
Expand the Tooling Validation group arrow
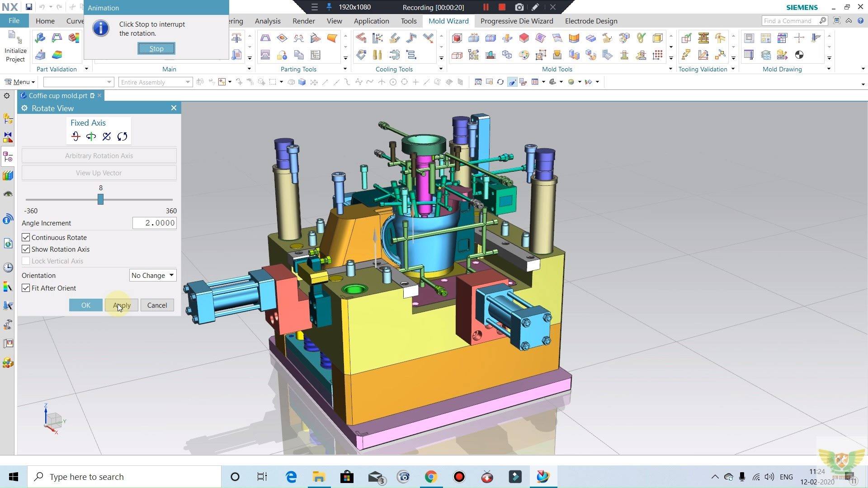click(x=733, y=69)
